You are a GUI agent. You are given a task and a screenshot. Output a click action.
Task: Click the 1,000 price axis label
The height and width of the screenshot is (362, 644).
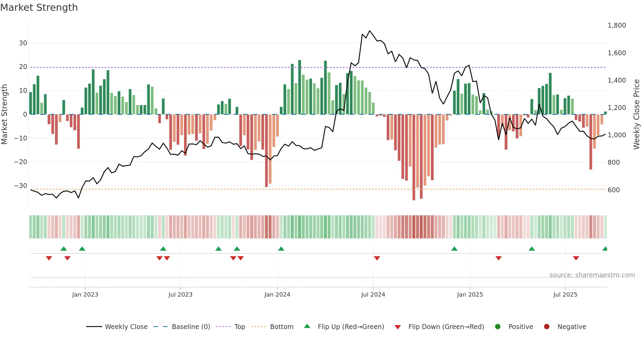[x=617, y=135]
